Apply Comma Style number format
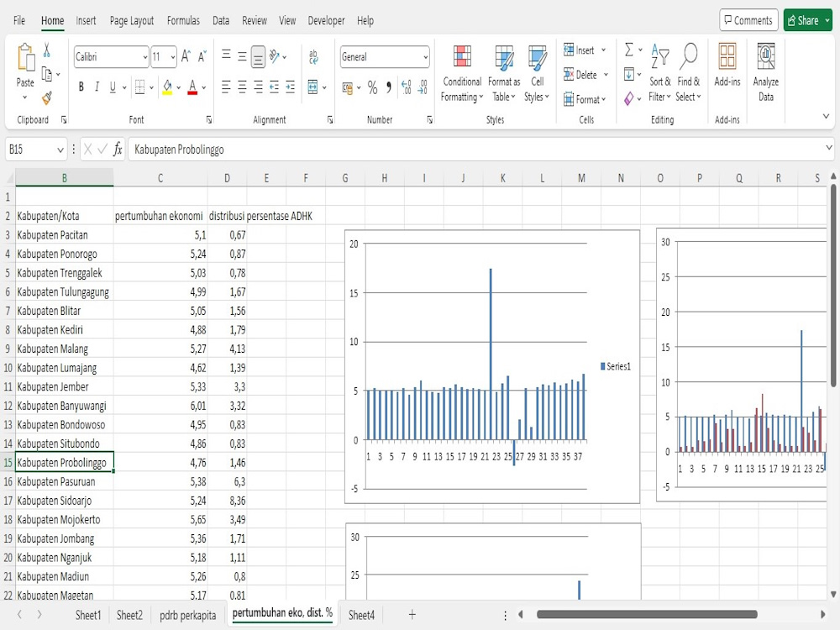This screenshot has width=840, height=630. point(389,87)
